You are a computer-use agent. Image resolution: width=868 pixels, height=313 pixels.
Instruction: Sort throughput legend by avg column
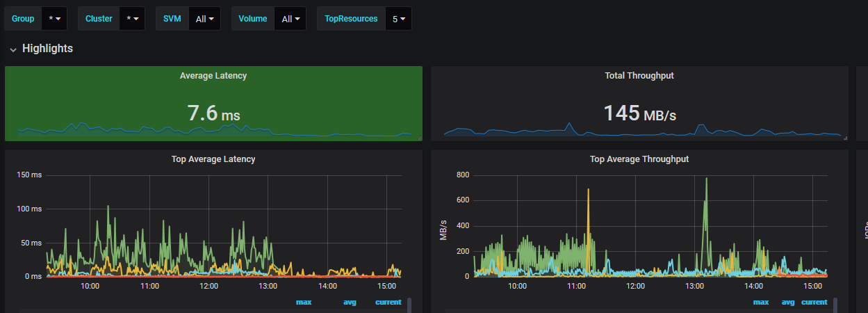pyautogui.click(x=788, y=303)
